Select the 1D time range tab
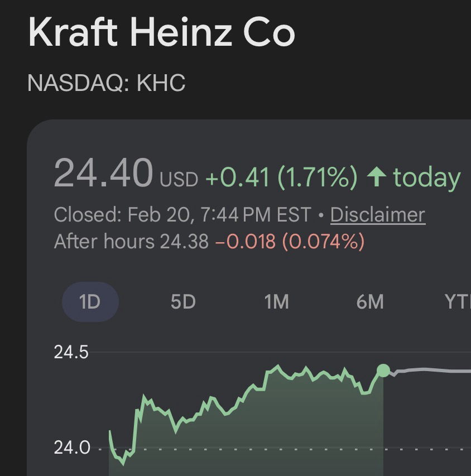The image size is (471, 476). (x=89, y=302)
